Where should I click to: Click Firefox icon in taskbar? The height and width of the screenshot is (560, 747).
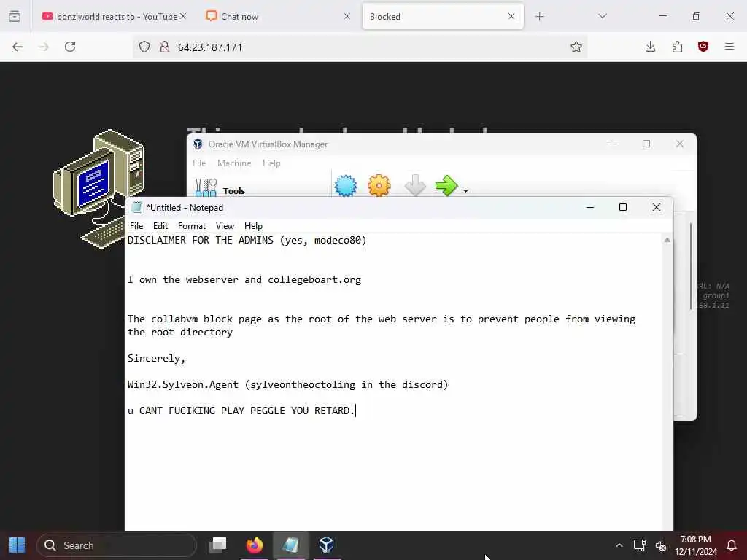[255, 545]
